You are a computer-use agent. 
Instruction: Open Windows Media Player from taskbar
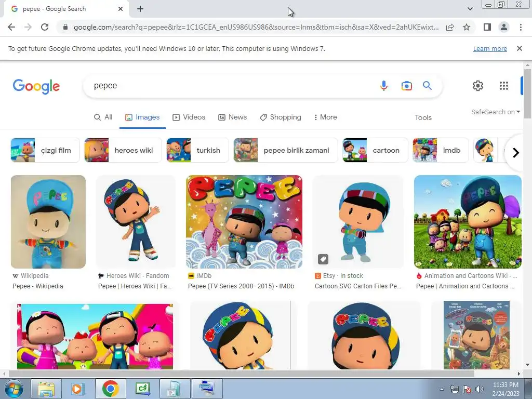(x=77, y=389)
